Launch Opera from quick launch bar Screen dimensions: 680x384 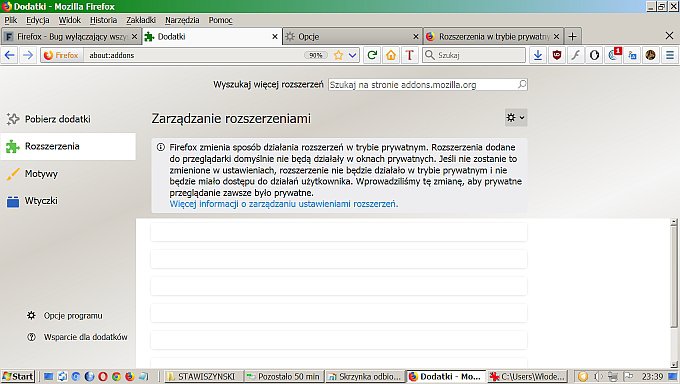[x=103, y=376]
